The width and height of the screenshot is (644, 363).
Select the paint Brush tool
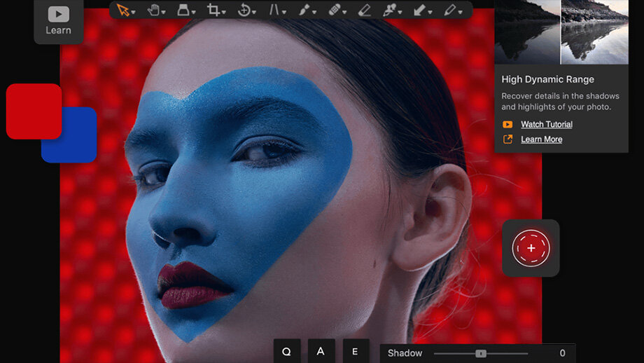pyautogui.click(x=304, y=10)
